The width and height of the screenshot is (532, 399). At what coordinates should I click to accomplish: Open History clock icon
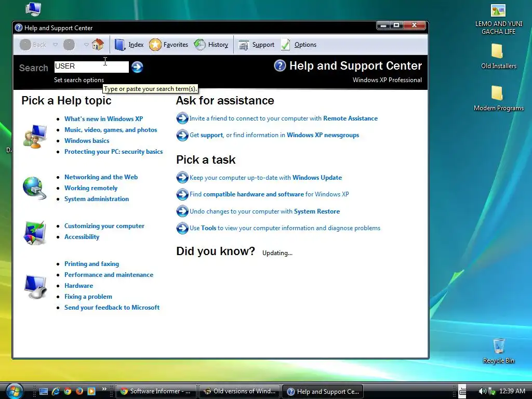[x=199, y=45]
